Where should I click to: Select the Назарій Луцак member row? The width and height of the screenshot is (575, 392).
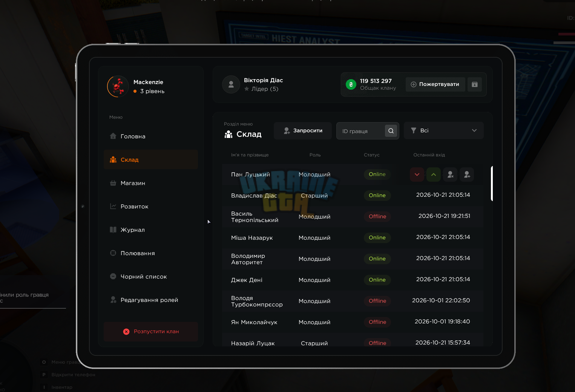click(353, 340)
